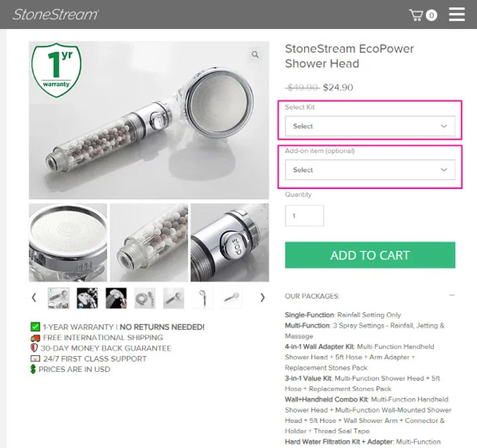Focus the Quantity input field
477x448 pixels.
304,216
